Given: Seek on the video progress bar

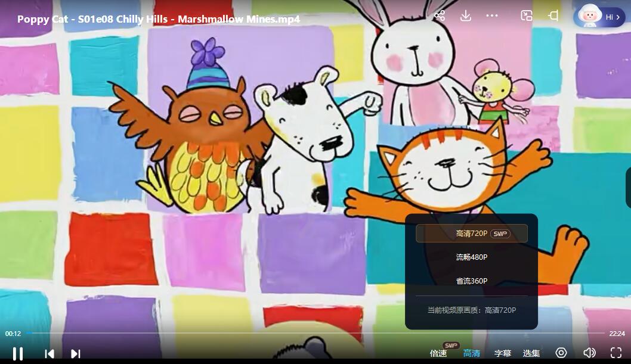Looking at the screenshot, I should pyautogui.click(x=315, y=333).
